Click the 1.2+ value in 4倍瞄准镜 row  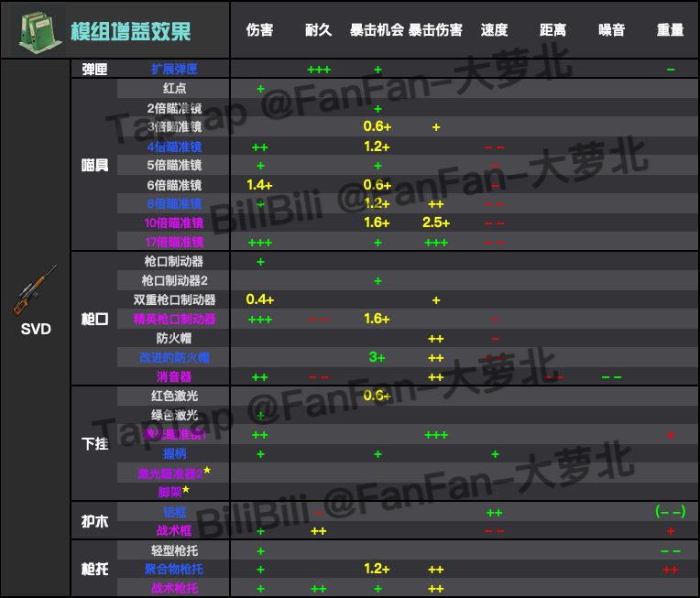[377, 147]
